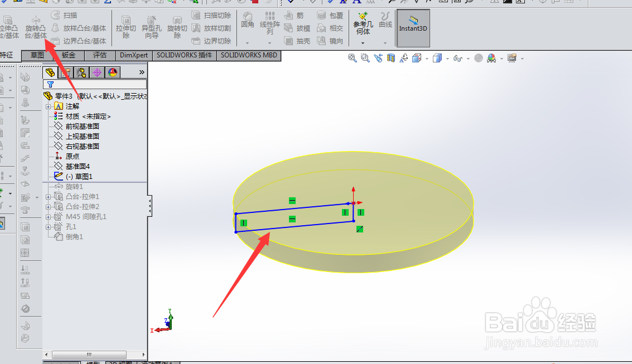This screenshot has height=364, width=632.
Task: Open the 异型孔向导 hole wizard
Action: (152, 27)
